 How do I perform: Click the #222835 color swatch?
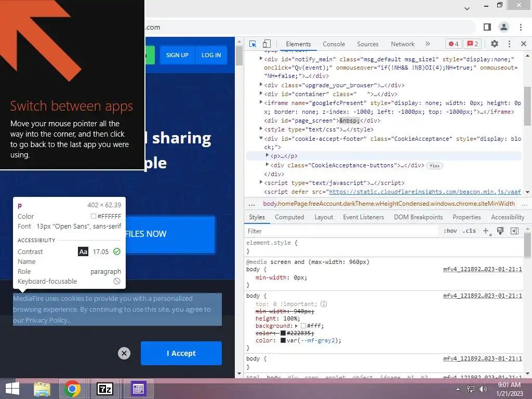coord(283,333)
